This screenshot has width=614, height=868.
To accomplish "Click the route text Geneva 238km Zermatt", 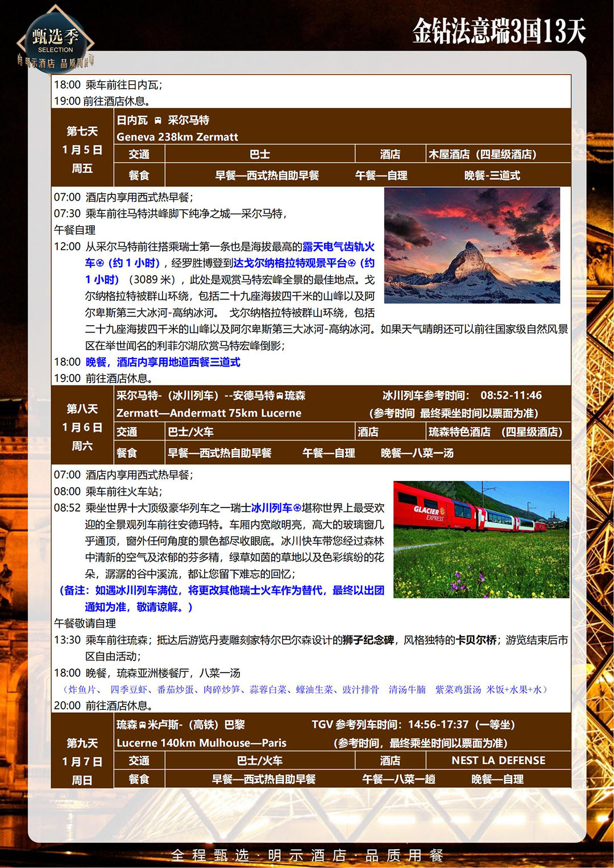I will [x=177, y=137].
